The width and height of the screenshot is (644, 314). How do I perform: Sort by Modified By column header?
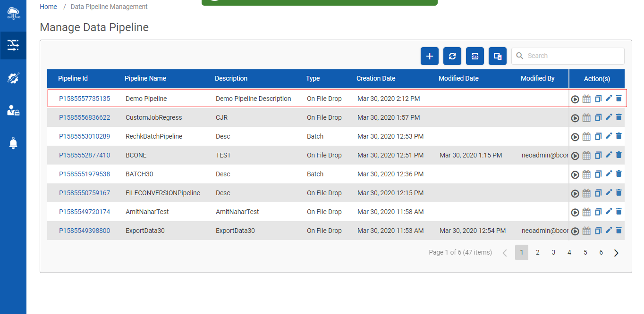(538, 78)
